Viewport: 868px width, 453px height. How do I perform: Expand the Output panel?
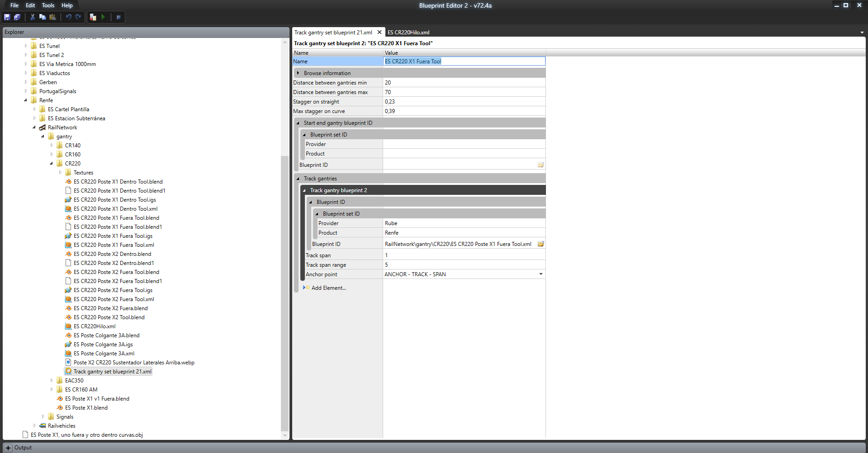tap(8, 448)
